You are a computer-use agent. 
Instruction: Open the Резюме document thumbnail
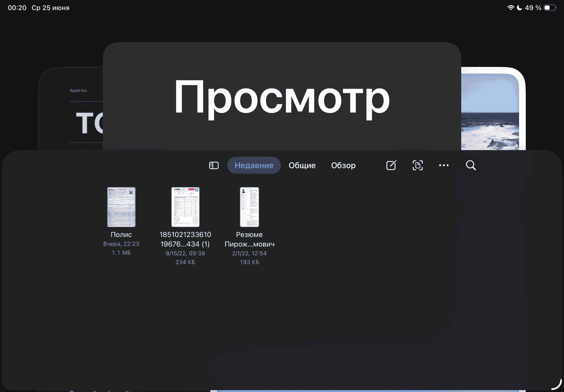249,207
